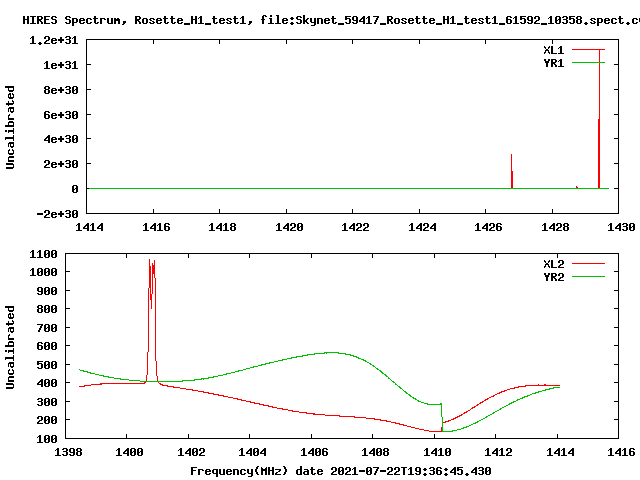Click the red line sample beside XL1

click(x=588, y=49)
